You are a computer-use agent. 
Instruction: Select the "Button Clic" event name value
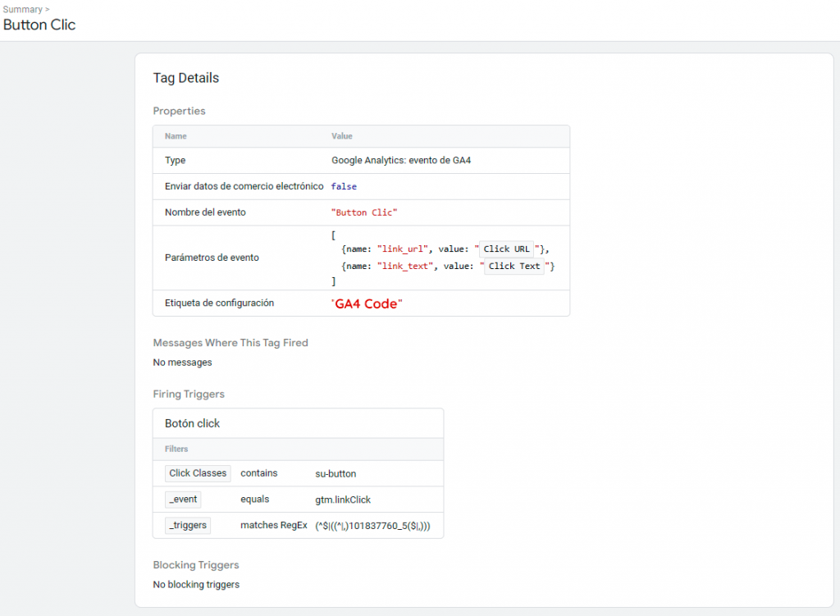[x=364, y=212]
